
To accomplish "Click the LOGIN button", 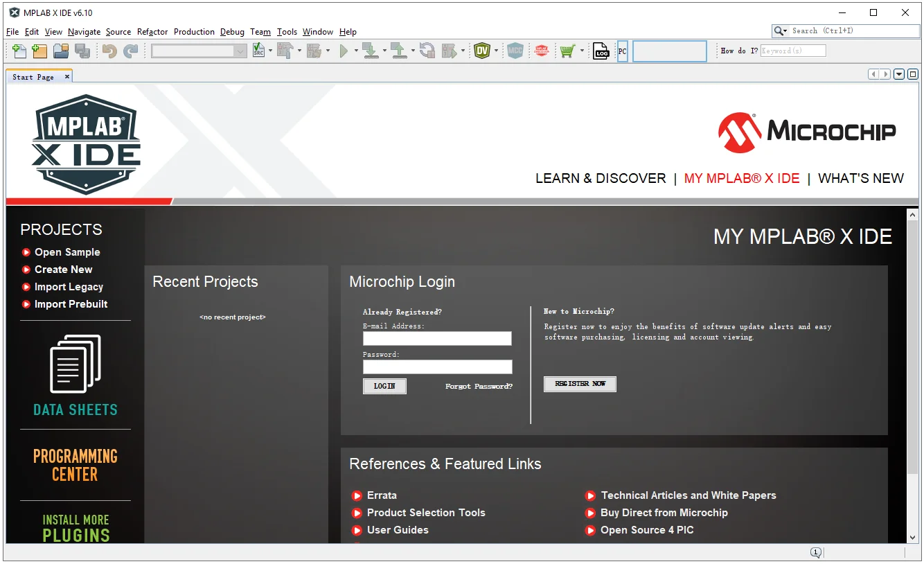I will [384, 386].
